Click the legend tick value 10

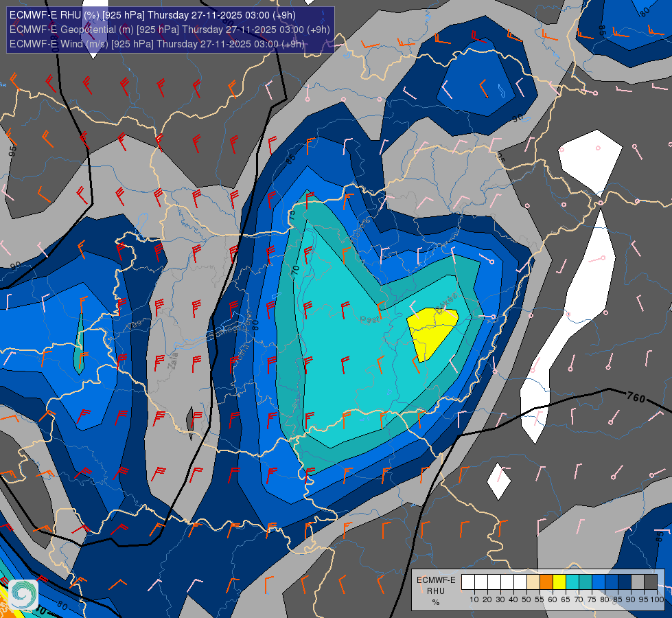tap(474, 599)
